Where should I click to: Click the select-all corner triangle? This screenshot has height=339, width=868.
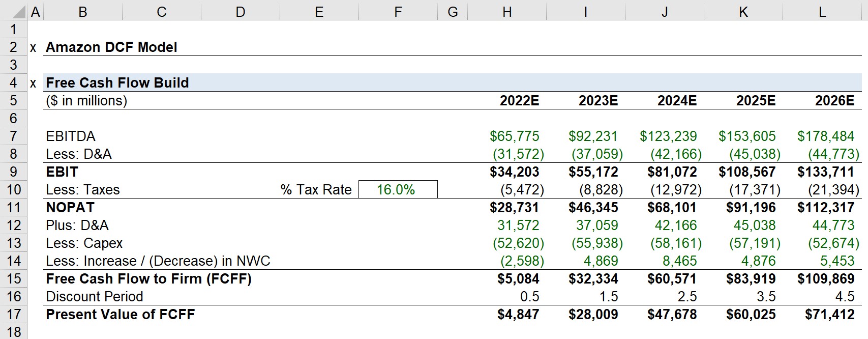[20, 11]
